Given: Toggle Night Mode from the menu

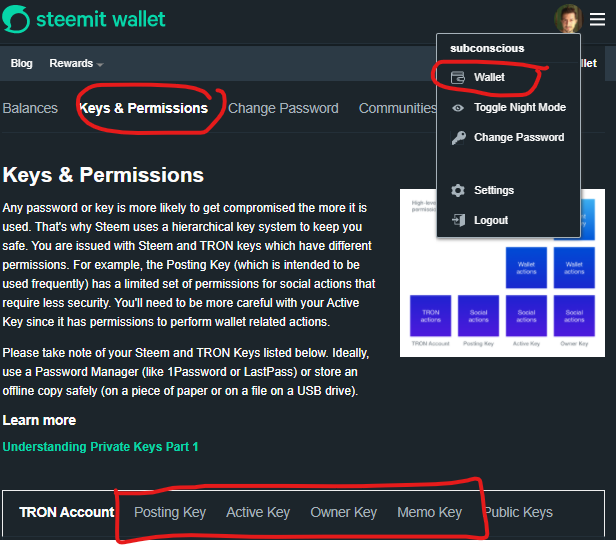Looking at the screenshot, I should coord(519,107).
